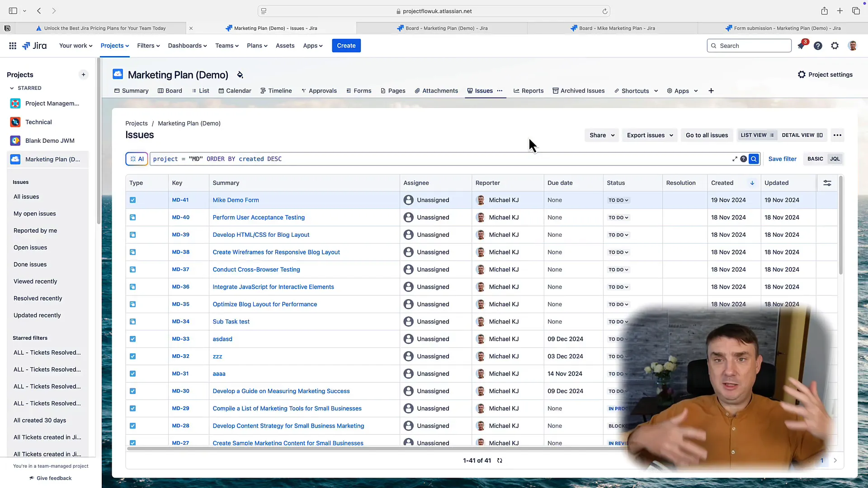Click the Marketing Plan project avatar
This screenshot has height=488, width=868.
click(118, 74)
